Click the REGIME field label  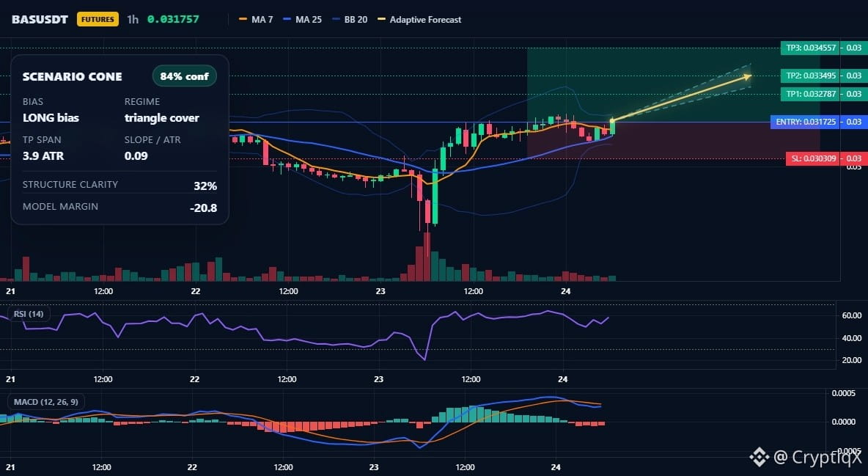142,101
